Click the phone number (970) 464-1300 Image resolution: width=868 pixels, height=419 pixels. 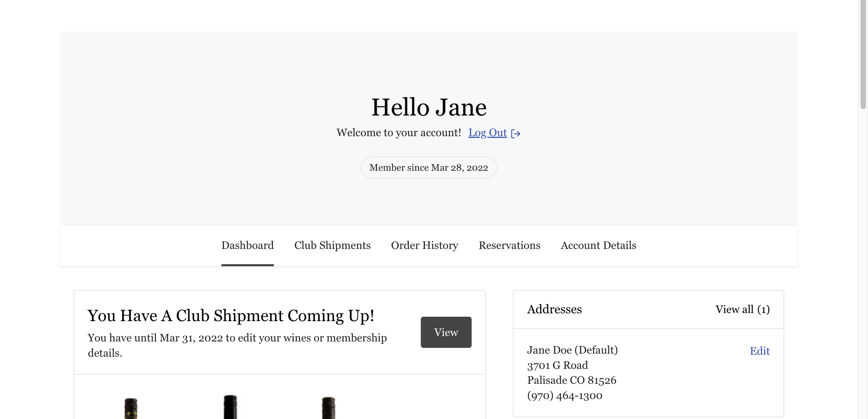coord(565,395)
